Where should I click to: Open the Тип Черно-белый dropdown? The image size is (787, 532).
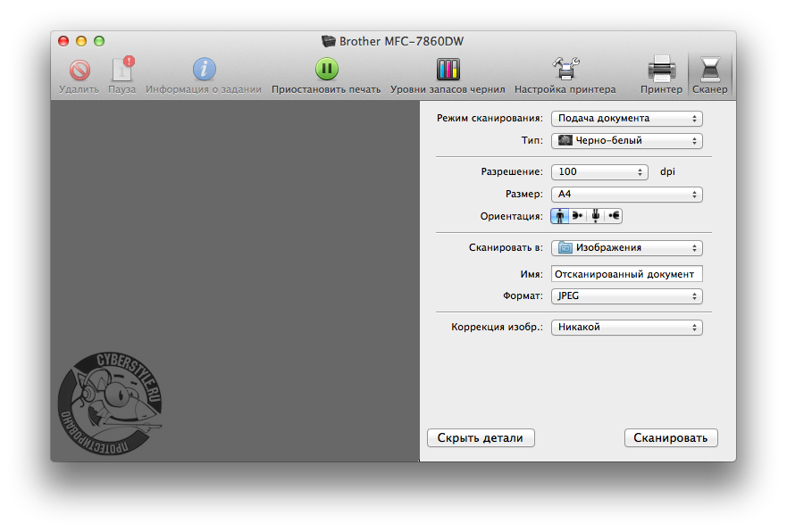(627, 140)
